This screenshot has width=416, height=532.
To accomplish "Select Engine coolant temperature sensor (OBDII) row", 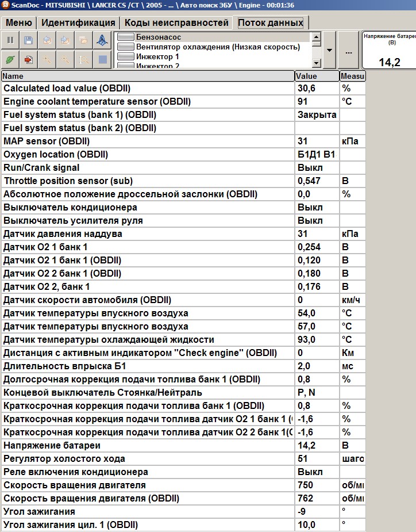I will click(x=183, y=101).
